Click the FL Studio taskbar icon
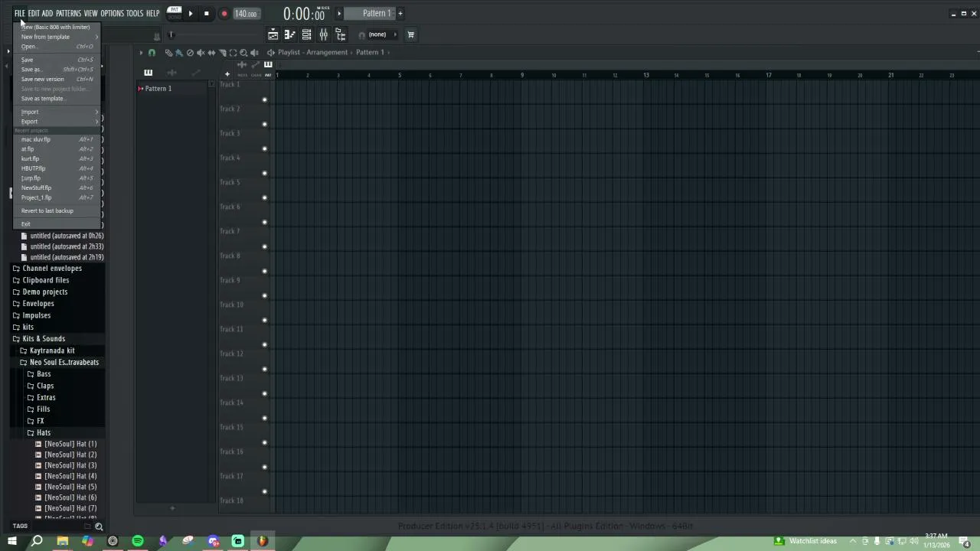This screenshot has height=551, width=980. [263, 541]
